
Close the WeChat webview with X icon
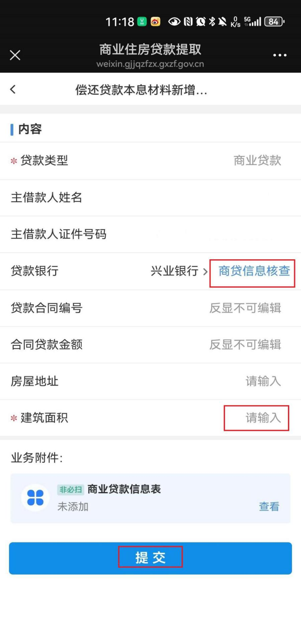pos(15,55)
